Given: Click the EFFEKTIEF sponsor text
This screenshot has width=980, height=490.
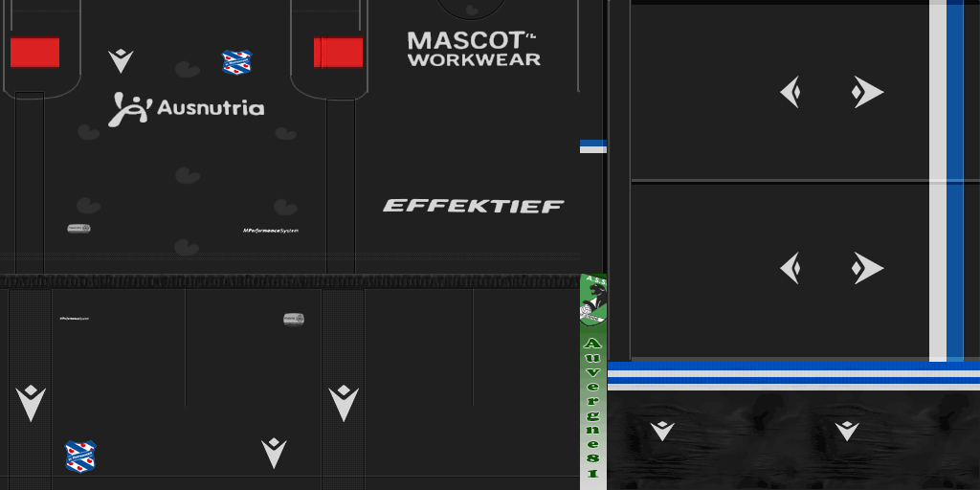Looking at the screenshot, I should coord(473,206).
